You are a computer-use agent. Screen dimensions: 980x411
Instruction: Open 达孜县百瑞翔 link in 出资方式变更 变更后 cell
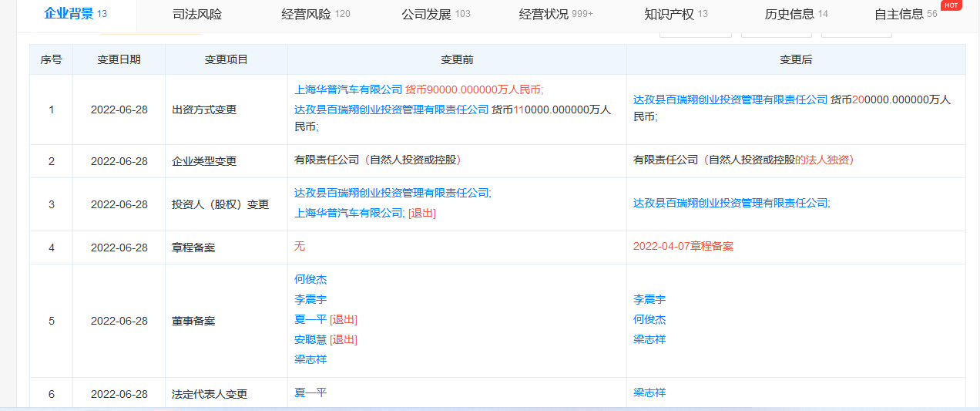point(730,99)
